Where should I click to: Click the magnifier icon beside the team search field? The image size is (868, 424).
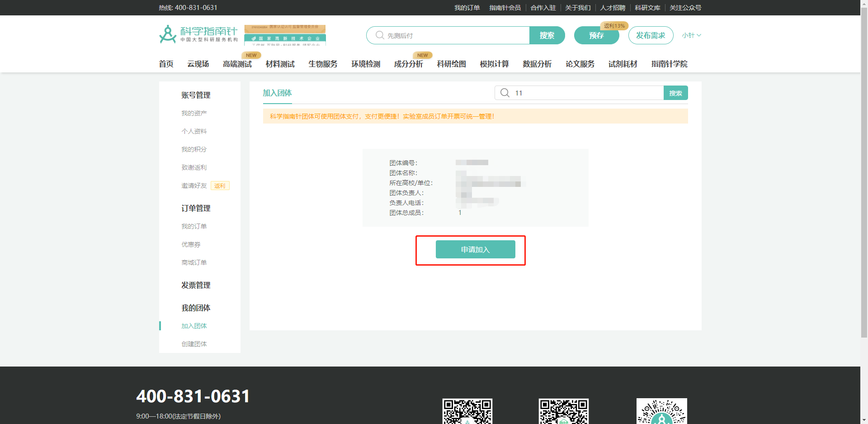[505, 93]
